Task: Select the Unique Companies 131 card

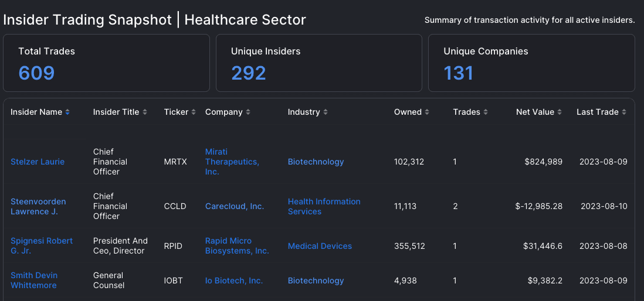Action: (531, 63)
